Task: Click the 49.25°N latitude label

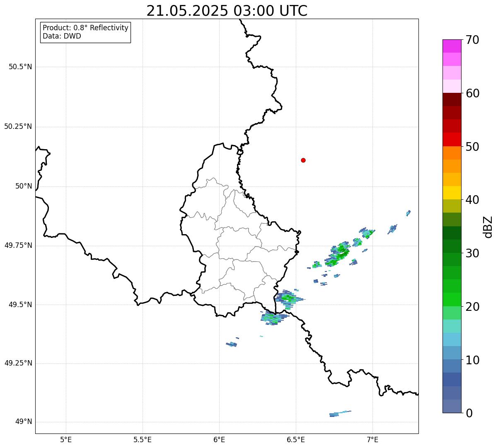Action: (x=18, y=363)
